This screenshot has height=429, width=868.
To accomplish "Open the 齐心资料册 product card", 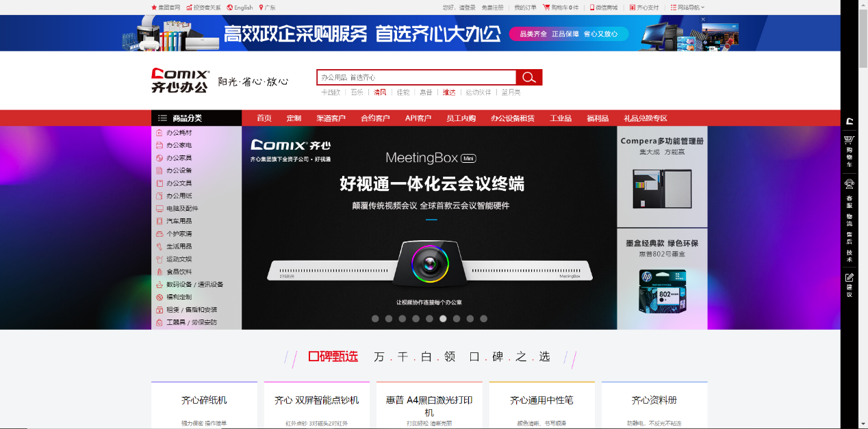I will pos(654,405).
